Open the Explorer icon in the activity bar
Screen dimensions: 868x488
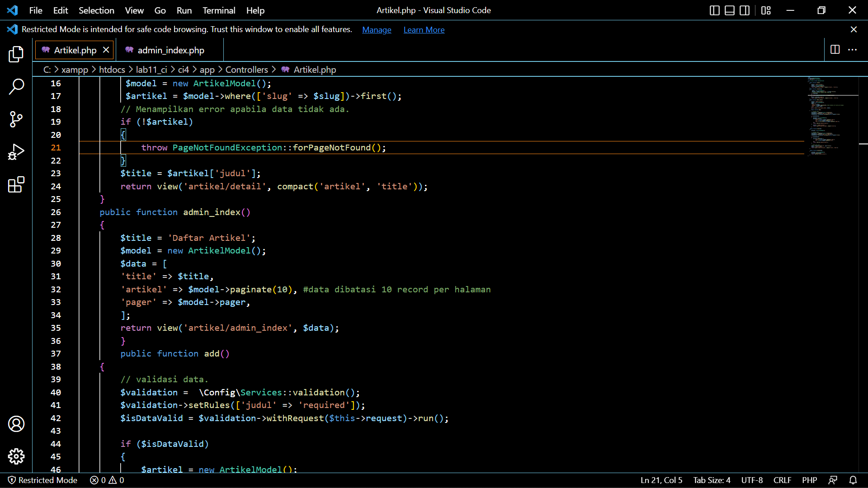16,54
